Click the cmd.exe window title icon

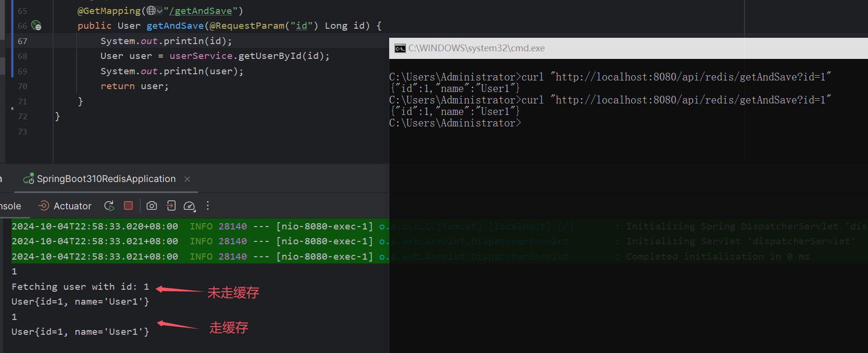coord(400,48)
